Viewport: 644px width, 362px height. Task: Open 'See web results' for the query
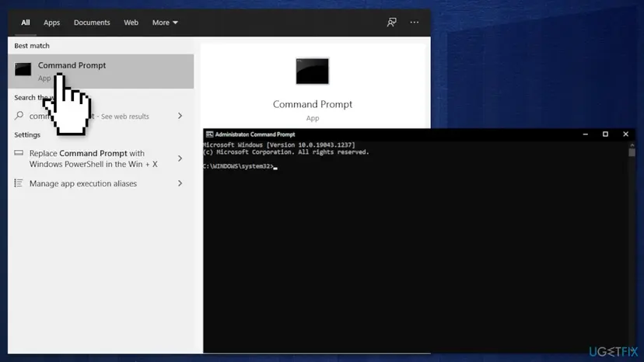(125, 117)
